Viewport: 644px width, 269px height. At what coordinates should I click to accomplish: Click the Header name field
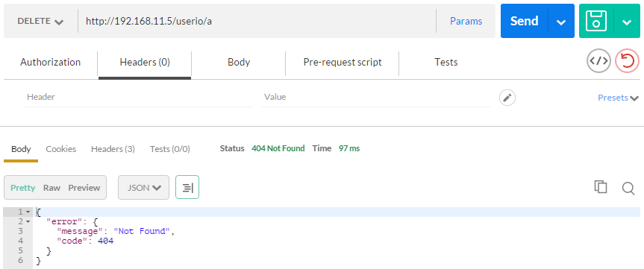pos(139,98)
